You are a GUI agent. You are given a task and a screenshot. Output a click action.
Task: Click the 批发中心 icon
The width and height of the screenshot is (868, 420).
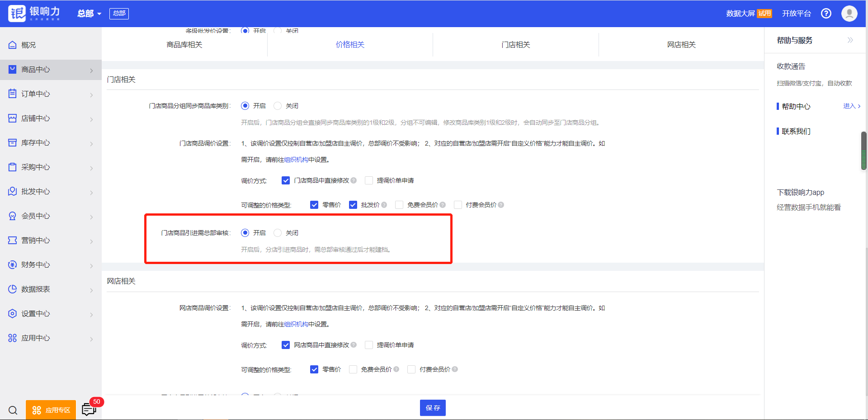tap(13, 191)
